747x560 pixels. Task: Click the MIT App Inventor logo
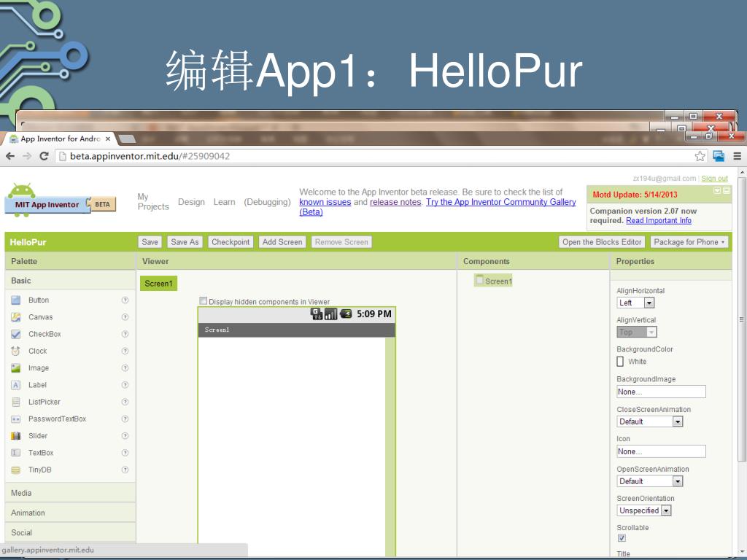point(60,200)
